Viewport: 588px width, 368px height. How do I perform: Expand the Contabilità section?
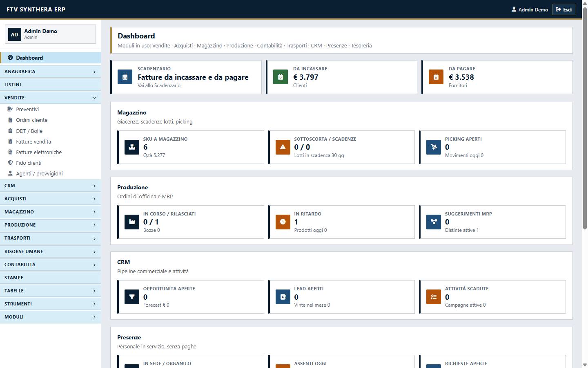click(50, 265)
